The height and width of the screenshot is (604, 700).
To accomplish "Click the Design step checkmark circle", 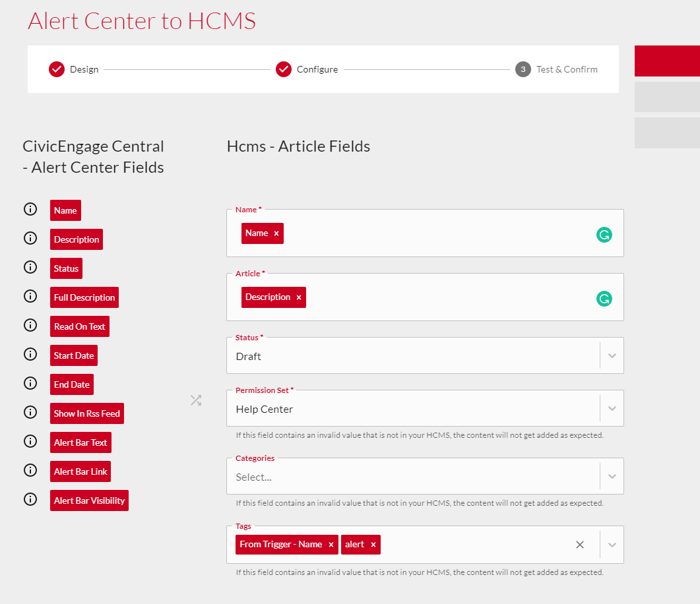I will tap(57, 69).
